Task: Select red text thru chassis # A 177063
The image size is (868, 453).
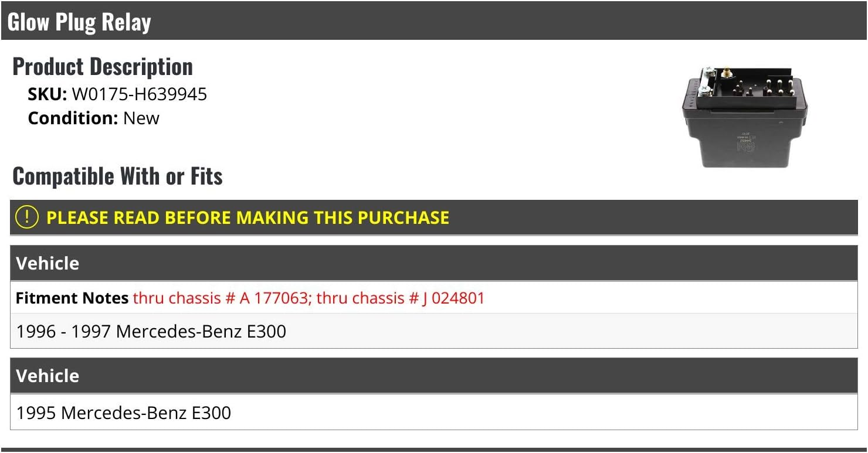Action: [221, 298]
